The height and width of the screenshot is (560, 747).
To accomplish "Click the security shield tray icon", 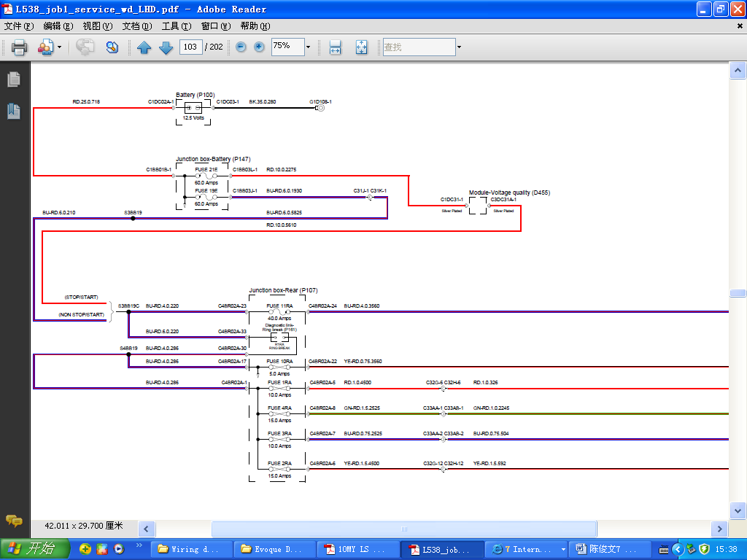I will click(x=704, y=549).
